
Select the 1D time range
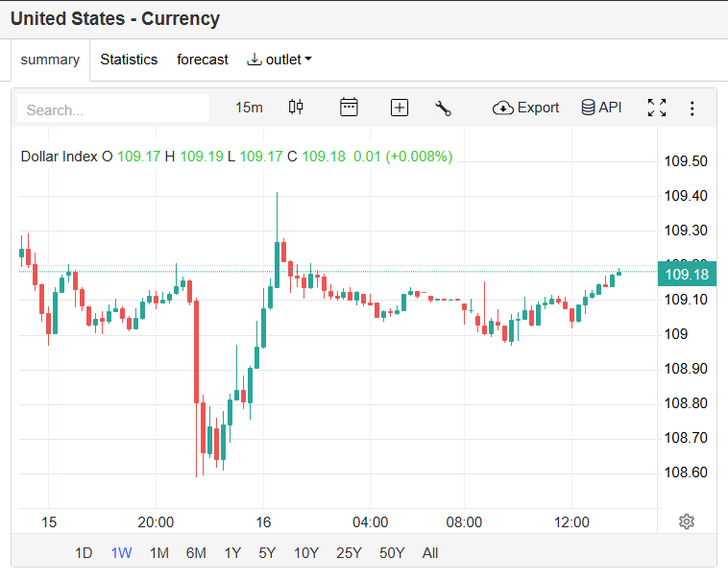click(84, 553)
